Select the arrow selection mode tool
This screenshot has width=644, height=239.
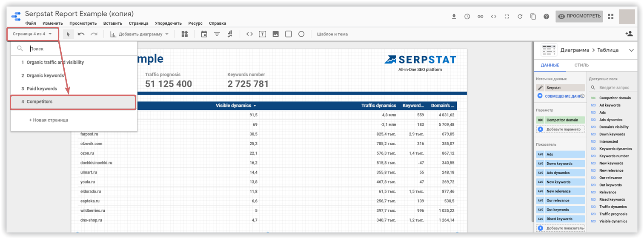(68, 34)
